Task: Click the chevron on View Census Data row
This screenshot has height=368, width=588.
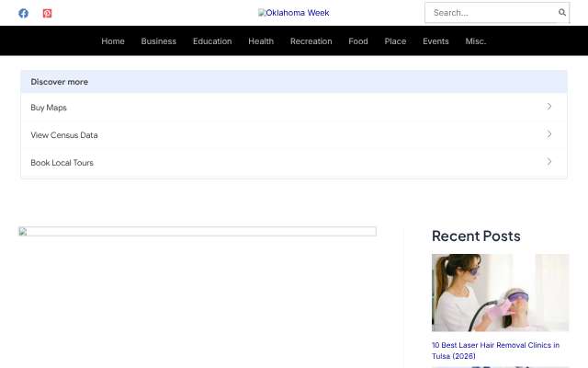Action: pos(549,134)
